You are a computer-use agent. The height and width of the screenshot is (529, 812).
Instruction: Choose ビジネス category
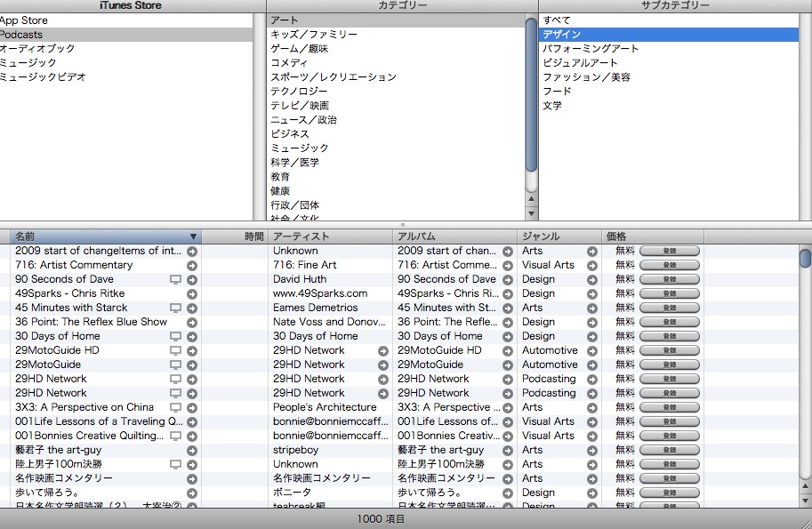click(x=396, y=134)
